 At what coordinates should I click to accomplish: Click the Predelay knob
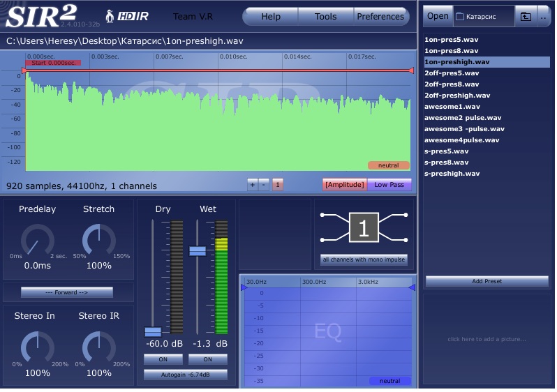[x=37, y=240]
